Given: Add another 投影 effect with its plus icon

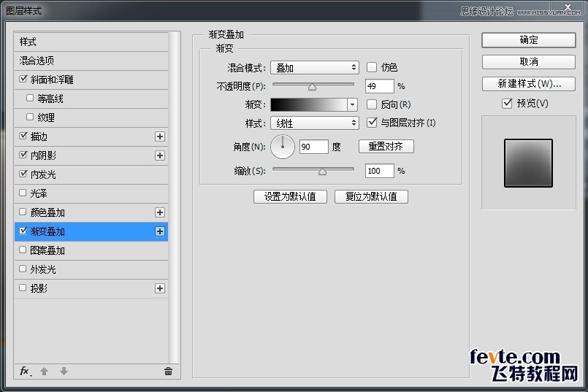Looking at the screenshot, I should (x=160, y=288).
